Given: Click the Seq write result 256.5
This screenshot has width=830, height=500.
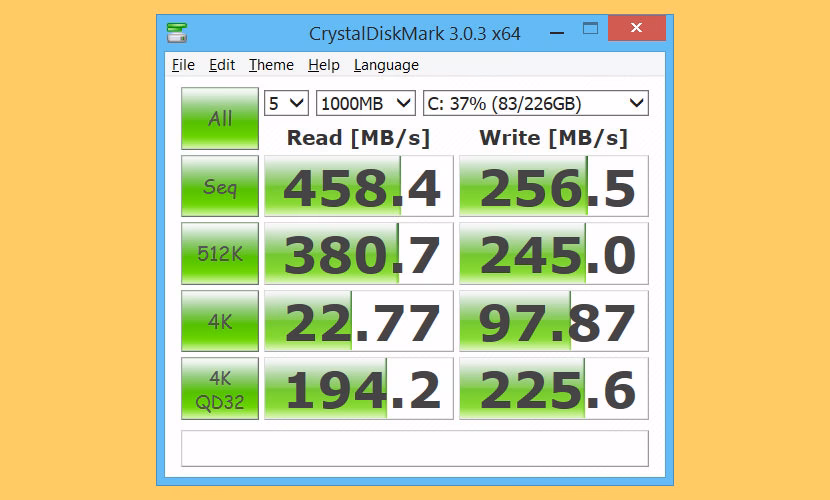Looking at the screenshot, I should point(554,186).
